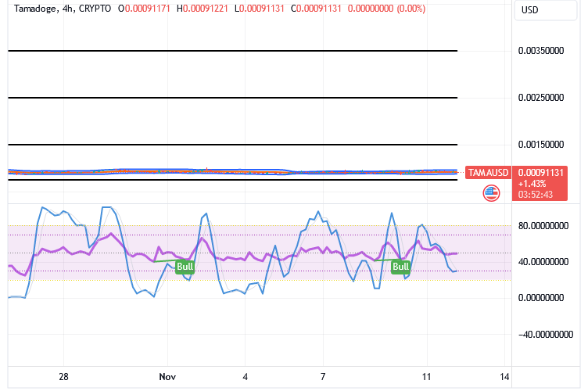Select the first Bull divergence label near Nov
Image resolution: width=588 pixels, height=391 pixels.
pos(185,267)
